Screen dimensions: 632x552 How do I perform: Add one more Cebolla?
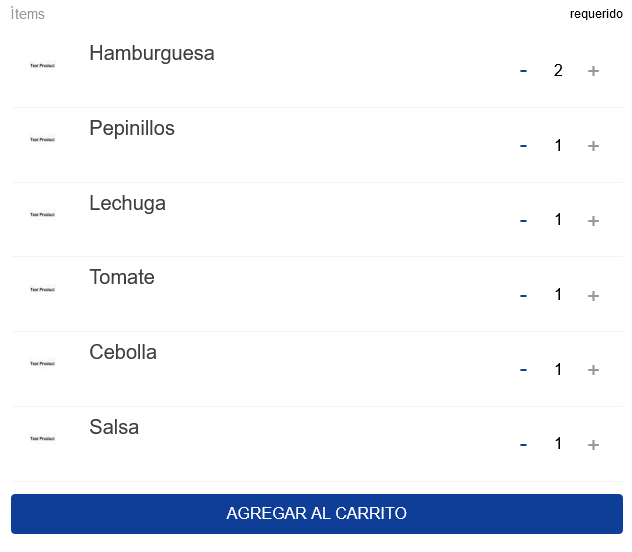pyautogui.click(x=593, y=370)
